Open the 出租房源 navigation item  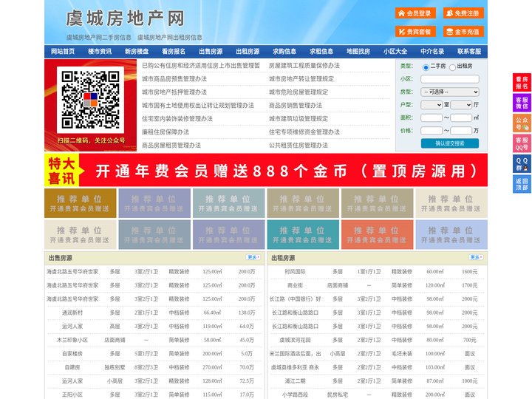pyautogui.click(x=248, y=52)
